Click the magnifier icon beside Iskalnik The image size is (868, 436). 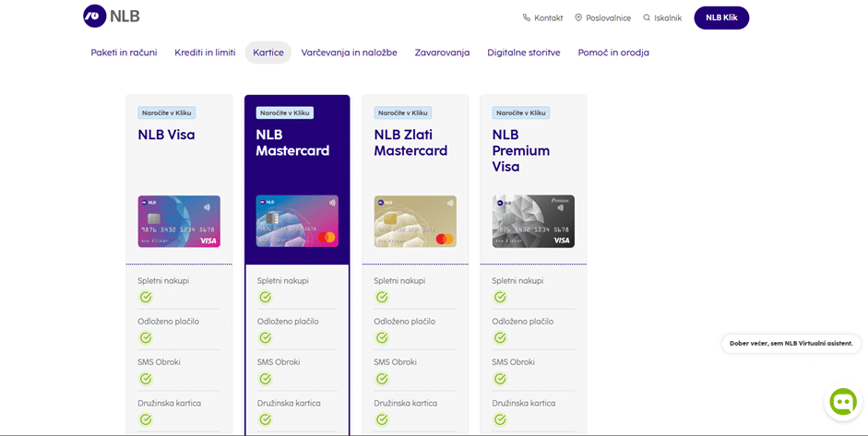(x=647, y=18)
